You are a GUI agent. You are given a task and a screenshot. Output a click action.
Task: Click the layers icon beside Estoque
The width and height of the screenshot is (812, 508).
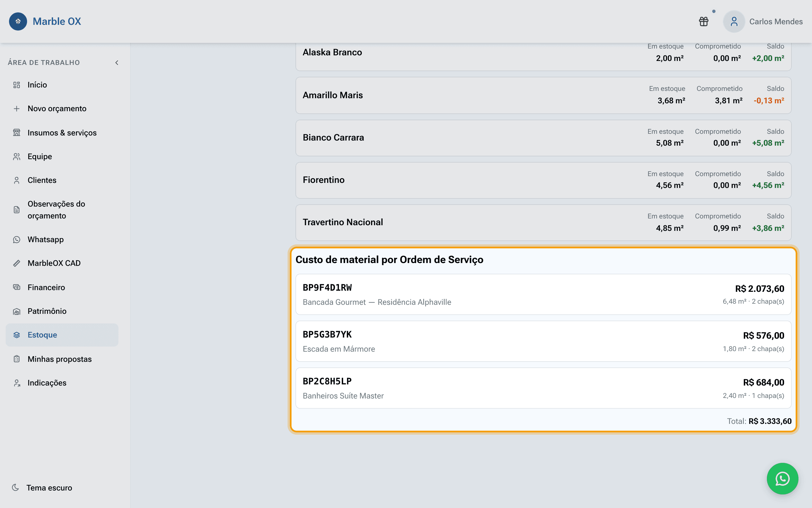(16, 335)
